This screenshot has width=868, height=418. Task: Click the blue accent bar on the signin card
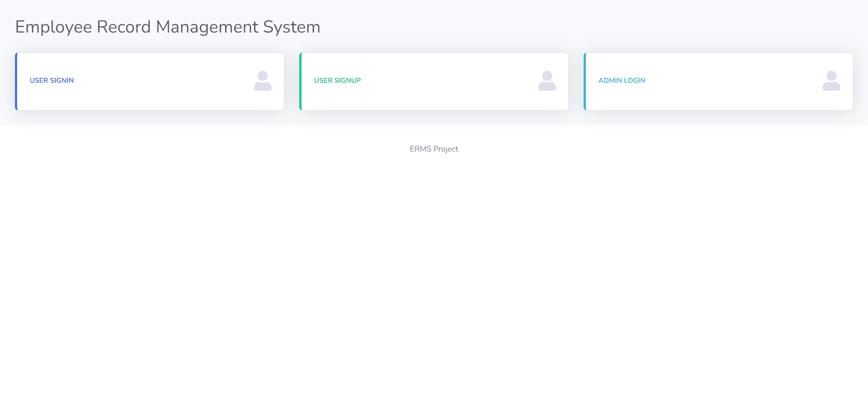coord(15,81)
